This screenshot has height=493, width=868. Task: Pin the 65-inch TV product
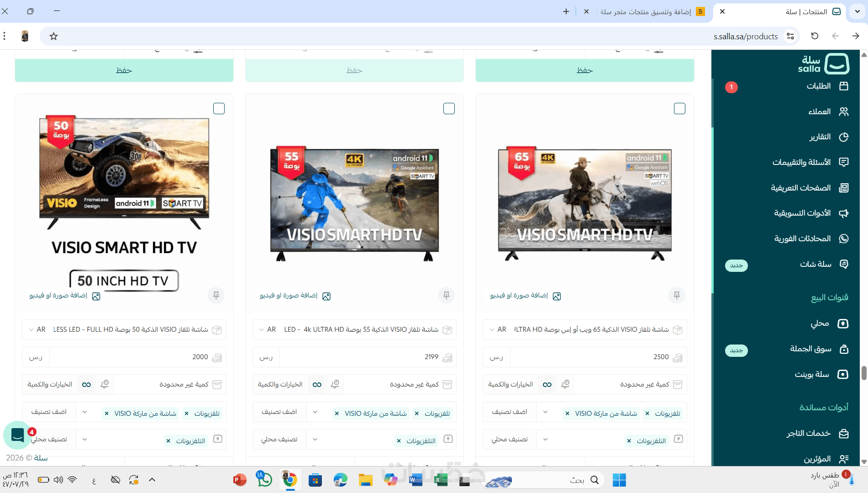pos(677,295)
